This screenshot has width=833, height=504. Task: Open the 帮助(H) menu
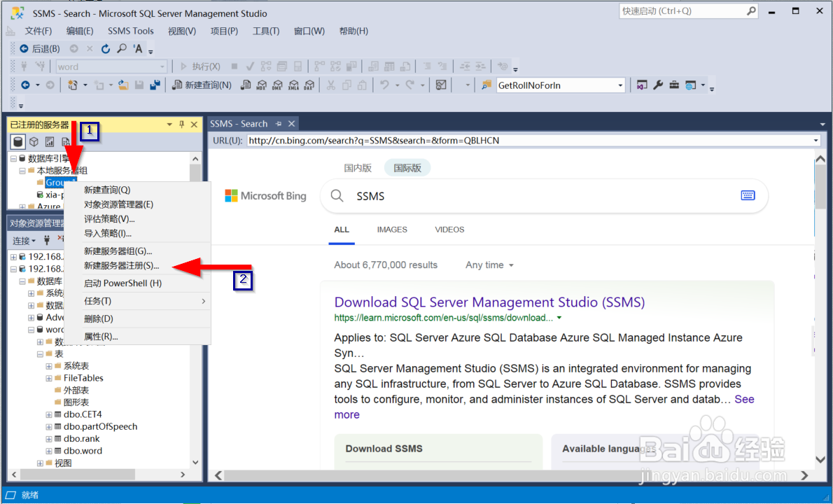tap(353, 31)
